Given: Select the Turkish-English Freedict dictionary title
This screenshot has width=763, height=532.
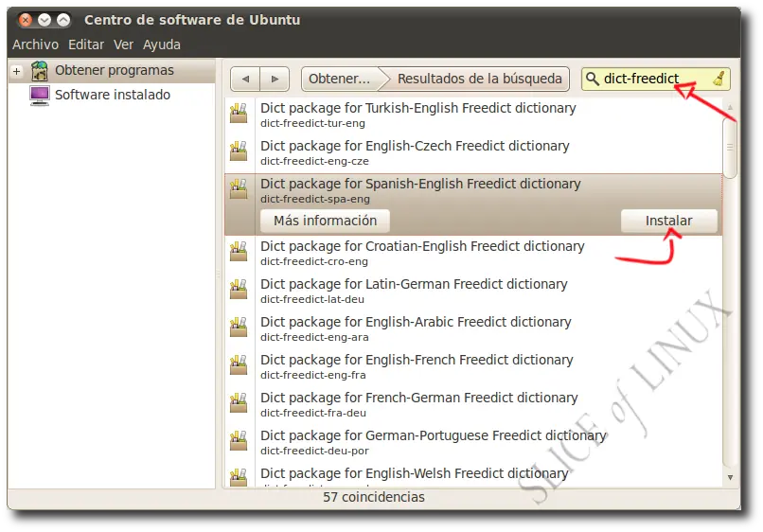Looking at the screenshot, I should pos(418,108).
